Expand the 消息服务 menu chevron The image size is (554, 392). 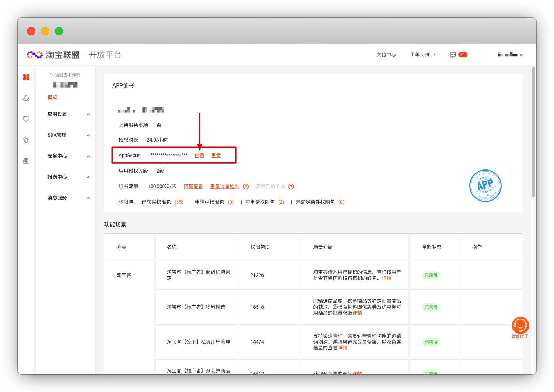[x=88, y=198]
